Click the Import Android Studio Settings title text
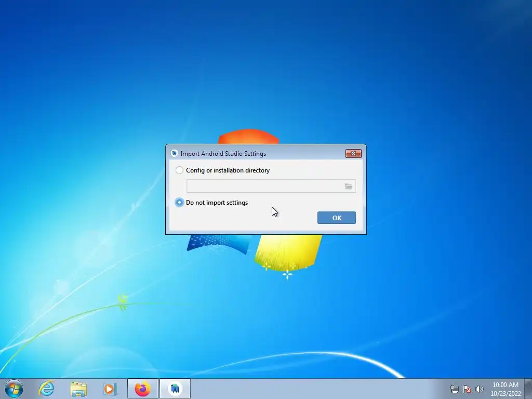This screenshot has width=532, height=399. click(x=223, y=154)
